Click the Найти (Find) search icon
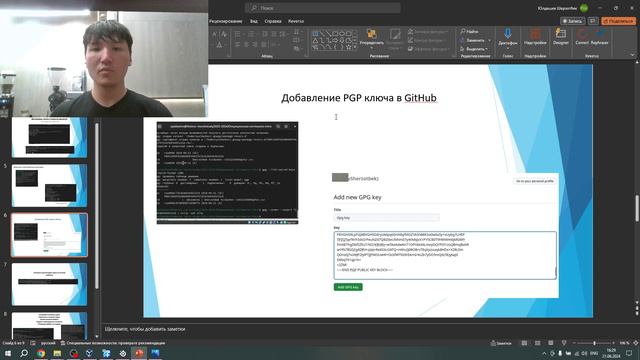The width and height of the screenshot is (640, 360). tap(463, 31)
